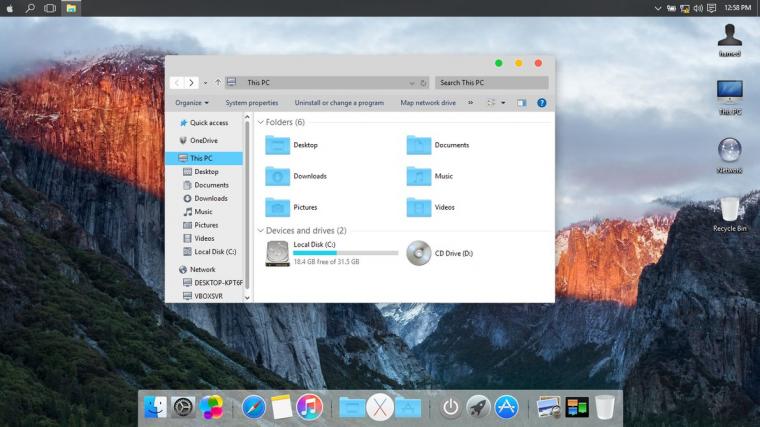Open the Local Disk (C:) drive icon
The image size is (760, 427).
click(277, 253)
